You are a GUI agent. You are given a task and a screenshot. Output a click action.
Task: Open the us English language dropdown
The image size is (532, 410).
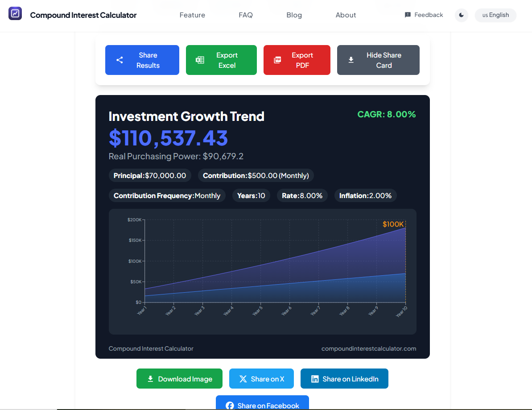495,15
